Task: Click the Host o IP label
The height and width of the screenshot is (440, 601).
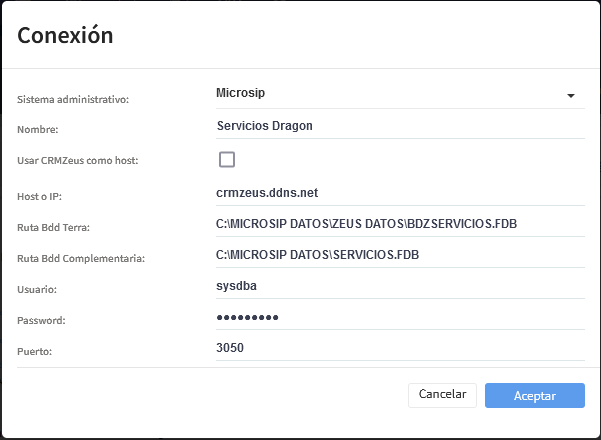Action: (x=40, y=196)
